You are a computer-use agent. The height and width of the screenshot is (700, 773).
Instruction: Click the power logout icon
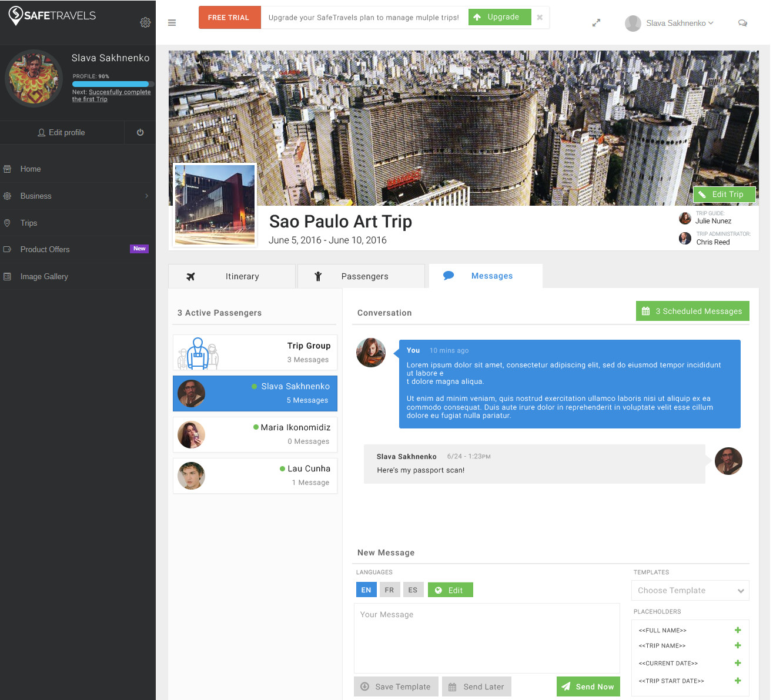(x=140, y=132)
